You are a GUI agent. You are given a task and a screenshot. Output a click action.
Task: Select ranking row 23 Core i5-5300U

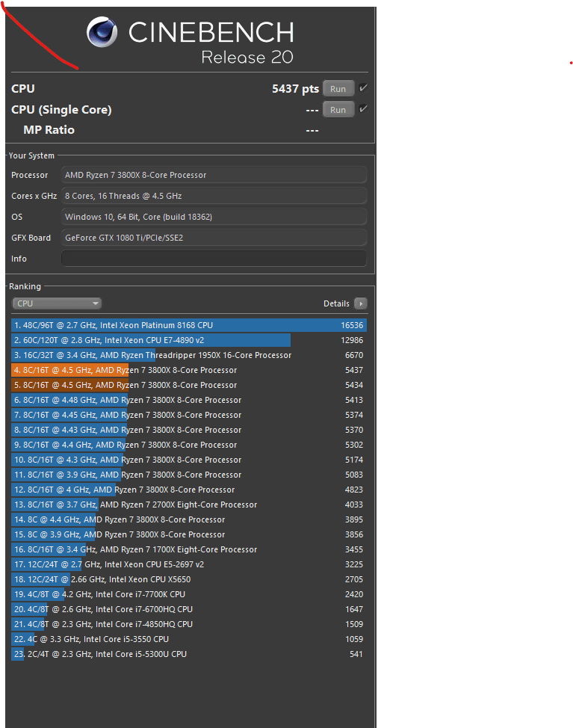(189, 654)
